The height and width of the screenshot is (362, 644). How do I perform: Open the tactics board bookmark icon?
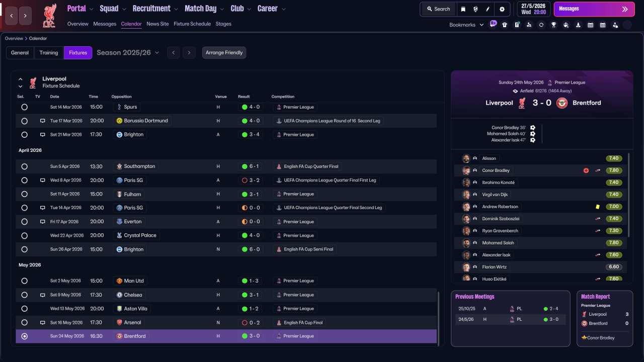(x=517, y=25)
